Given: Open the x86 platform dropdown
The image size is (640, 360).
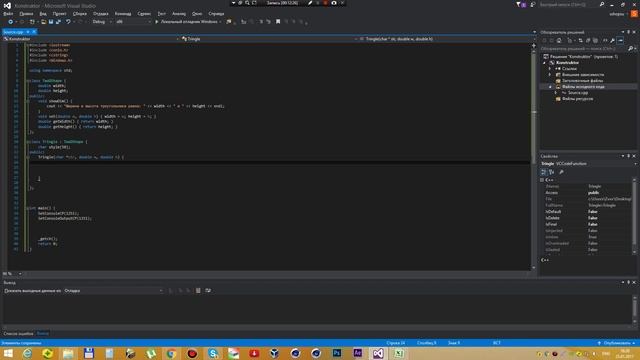Looking at the screenshot, I should coord(133,22).
